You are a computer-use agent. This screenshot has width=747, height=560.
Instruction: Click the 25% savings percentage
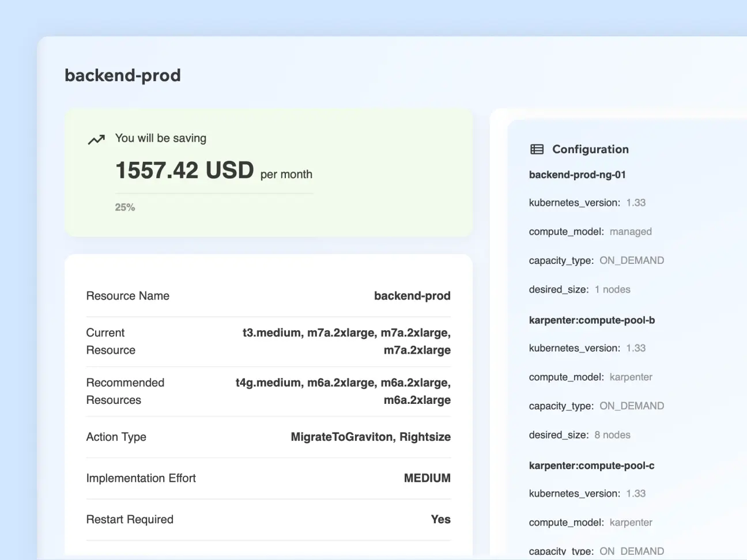point(125,207)
